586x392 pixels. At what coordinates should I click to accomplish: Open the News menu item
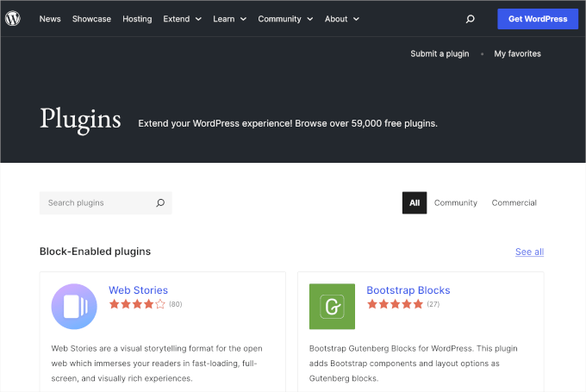coord(50,19)
